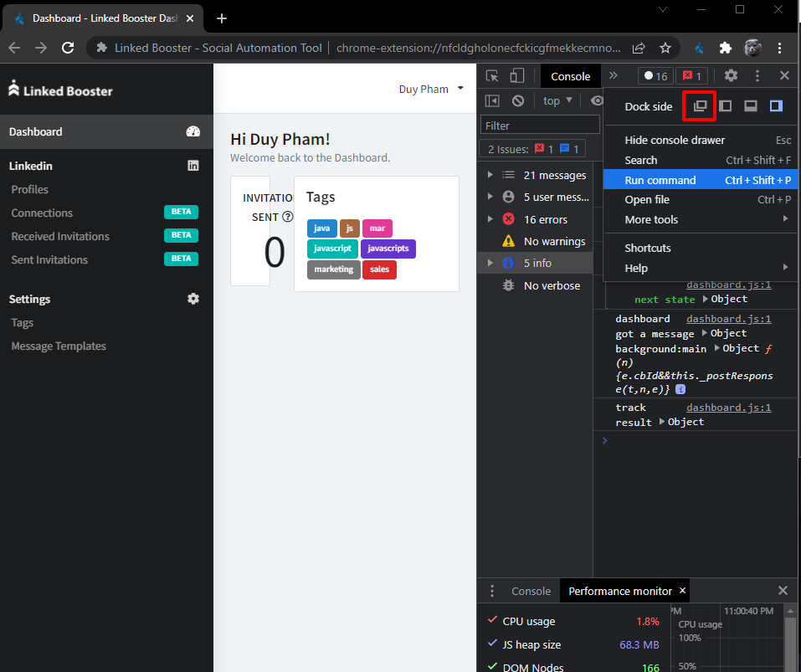This screenshot has height=672, width=801.
Task: Open DevTools settings gear
Action: [x=731, y=76]
